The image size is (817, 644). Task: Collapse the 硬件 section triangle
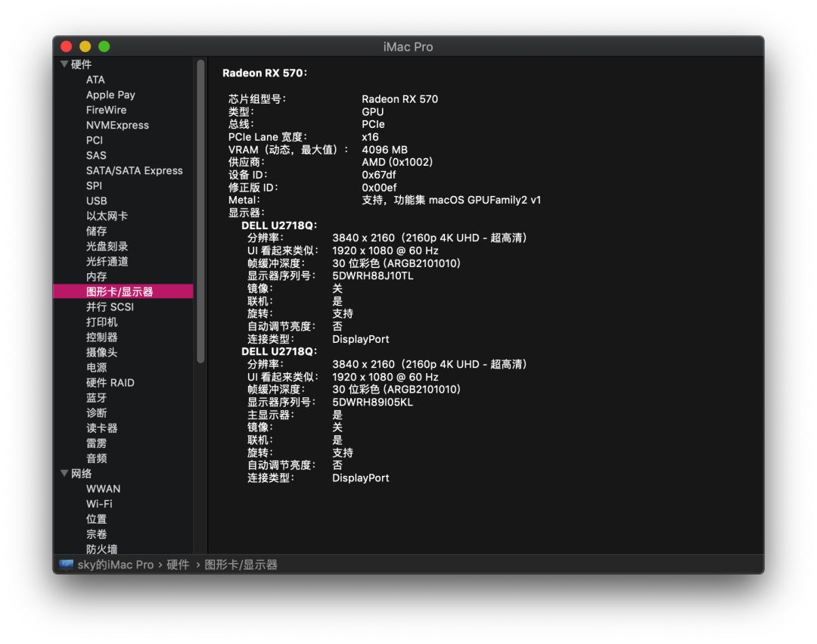(x=64, y=64)
